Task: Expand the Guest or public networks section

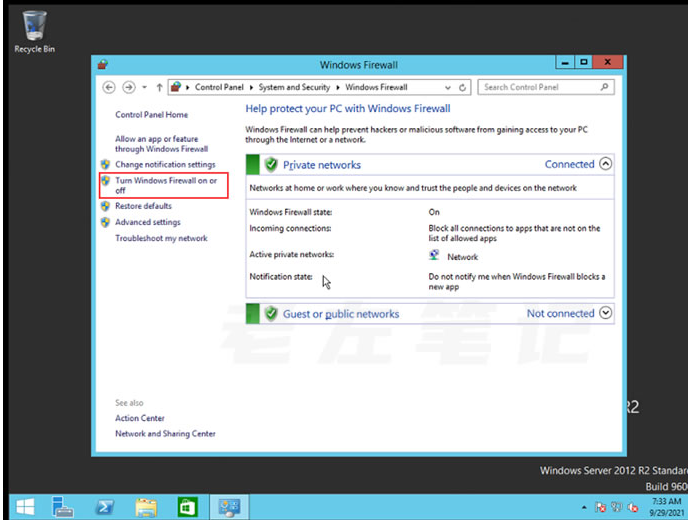Action: tap(605, 313)
